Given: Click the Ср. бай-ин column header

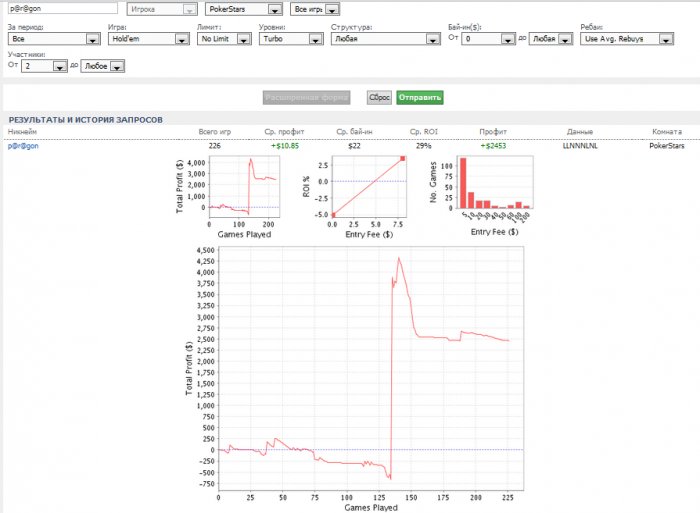Looking at the screenshot, I should tap(354, 132).
